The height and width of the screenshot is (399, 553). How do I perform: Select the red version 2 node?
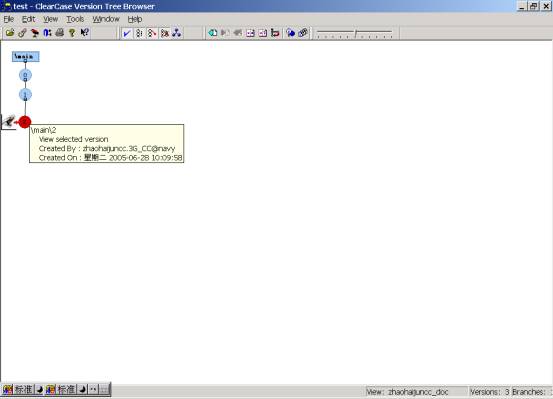25,122
